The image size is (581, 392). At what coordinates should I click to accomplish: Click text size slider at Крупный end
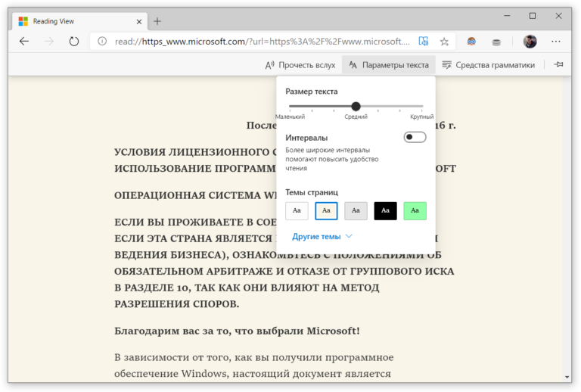421,107
